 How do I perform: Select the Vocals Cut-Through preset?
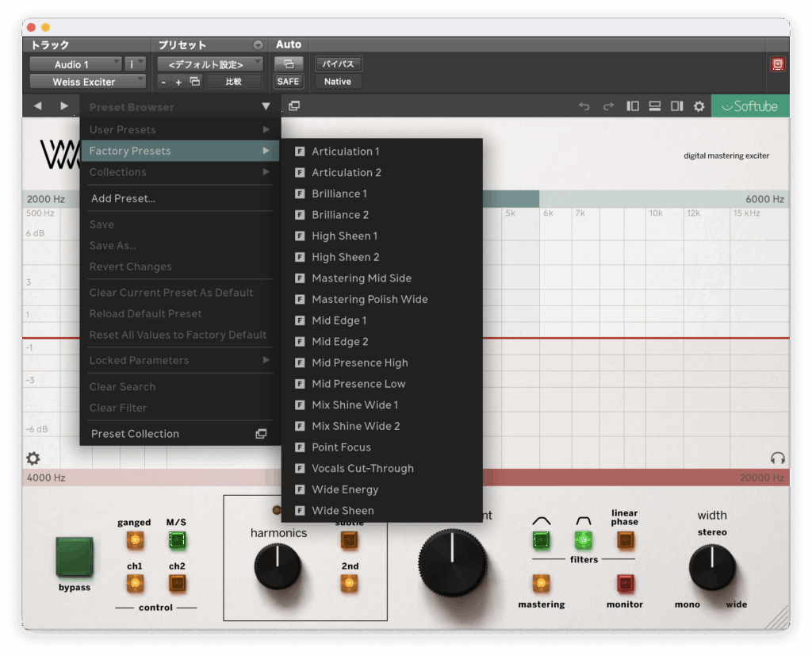click(x=382, y=469)
